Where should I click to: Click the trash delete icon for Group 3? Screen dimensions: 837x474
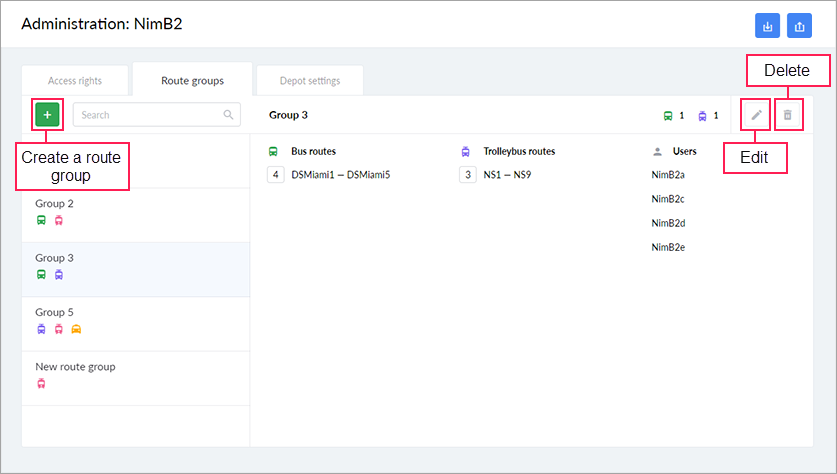point(788,115)
